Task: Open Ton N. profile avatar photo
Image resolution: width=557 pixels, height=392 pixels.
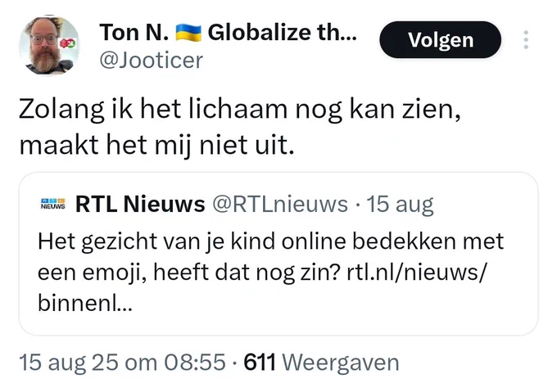Action: pos(49,45)
